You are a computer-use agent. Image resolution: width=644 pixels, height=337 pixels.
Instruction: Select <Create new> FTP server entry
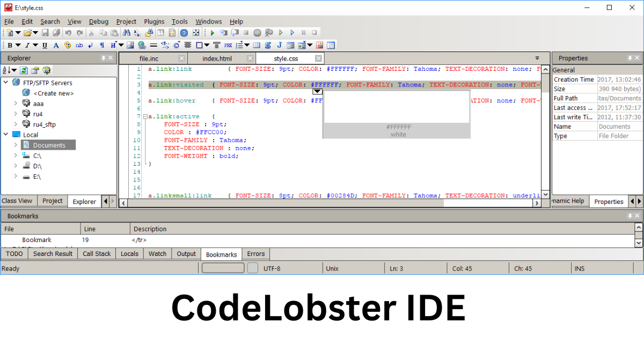coord(54,93)
